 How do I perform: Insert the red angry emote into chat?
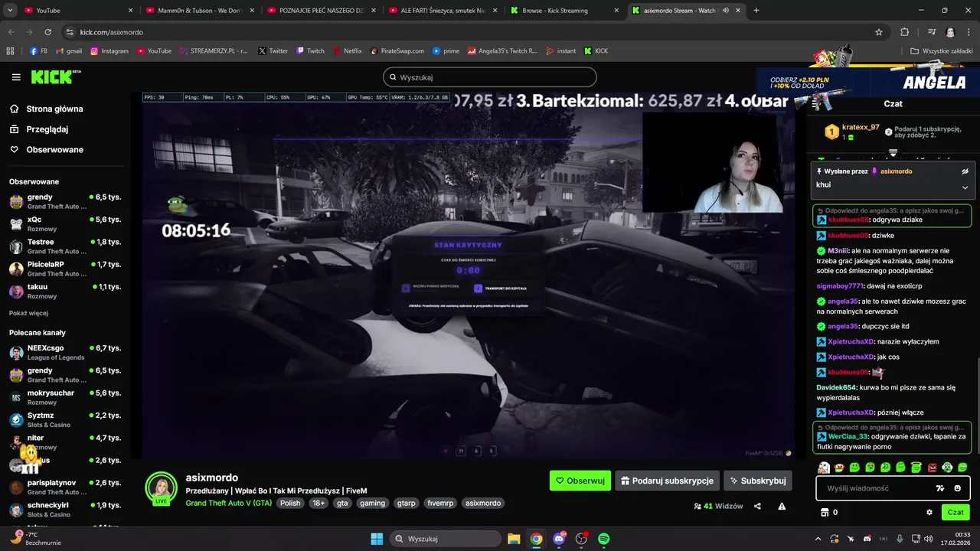(x=932, y=468)
